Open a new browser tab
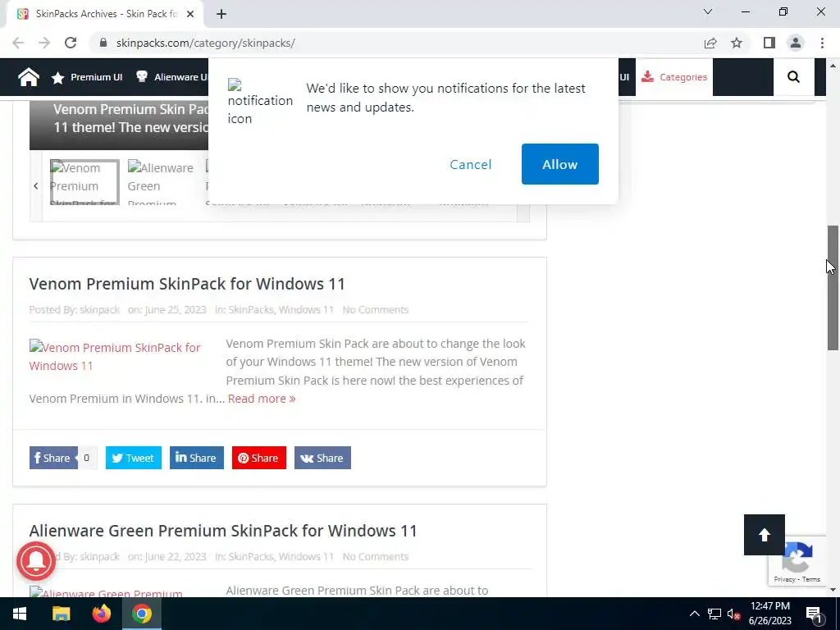 [x=221, y=15]
